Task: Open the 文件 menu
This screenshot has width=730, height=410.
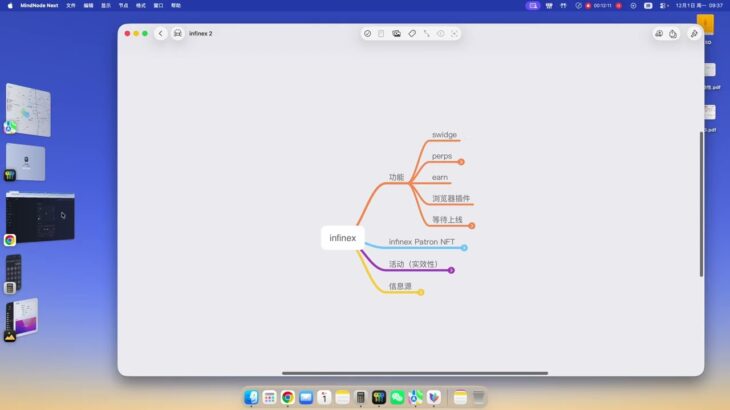Action: pos(71,6)
